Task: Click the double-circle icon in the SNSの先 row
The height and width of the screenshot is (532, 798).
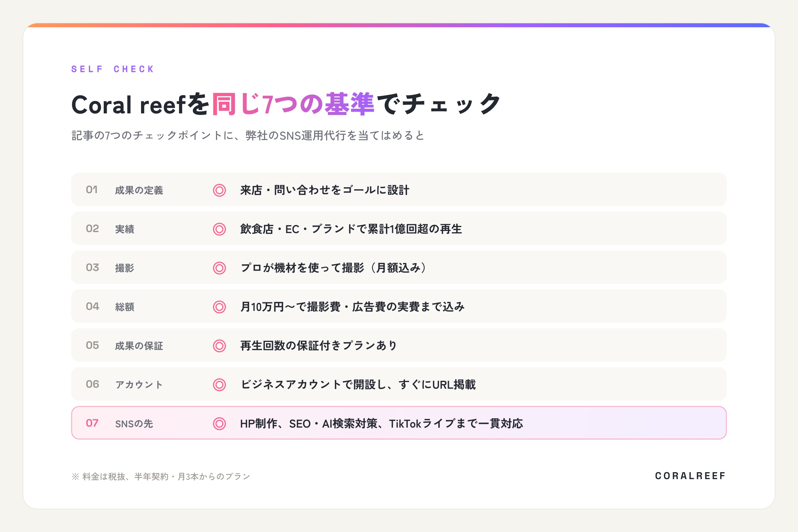Action: pyautogui.click(x=219, y=423)
